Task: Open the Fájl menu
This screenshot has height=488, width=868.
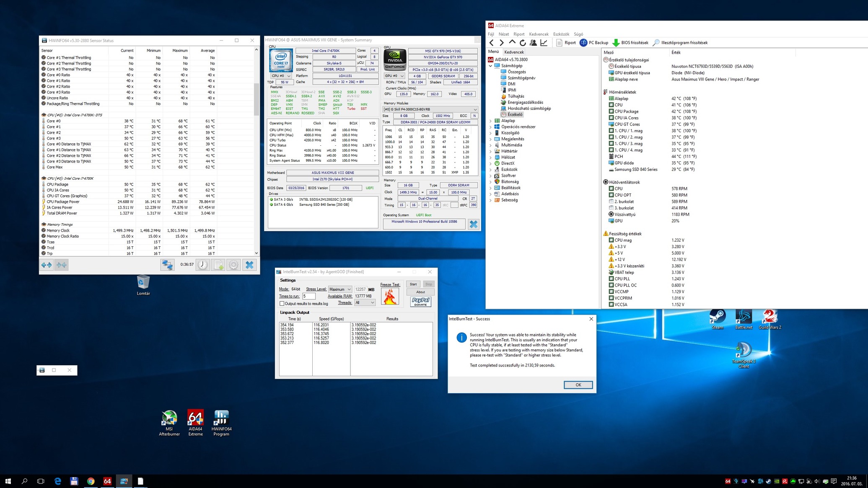Action: tap(491, 34)
